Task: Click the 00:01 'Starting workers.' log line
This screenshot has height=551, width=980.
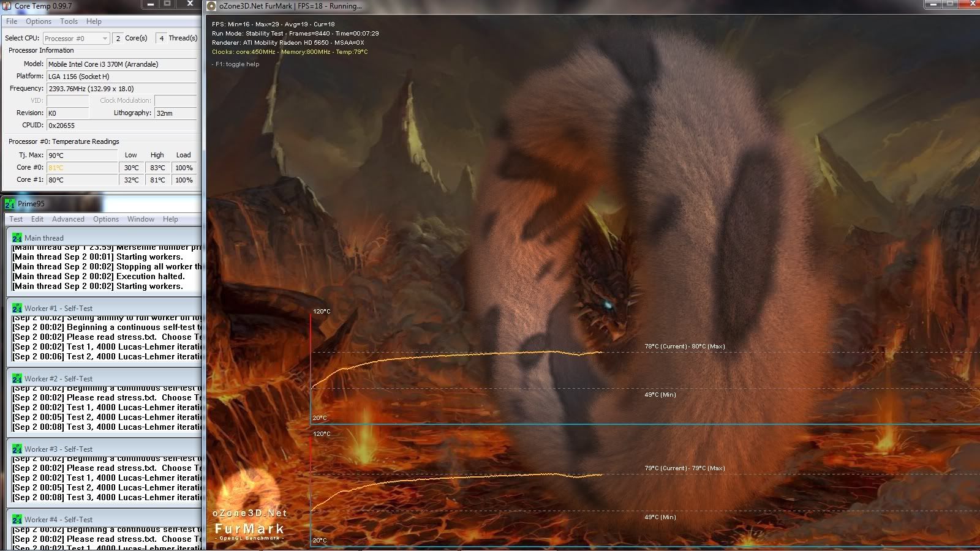Action: (97, 257)
